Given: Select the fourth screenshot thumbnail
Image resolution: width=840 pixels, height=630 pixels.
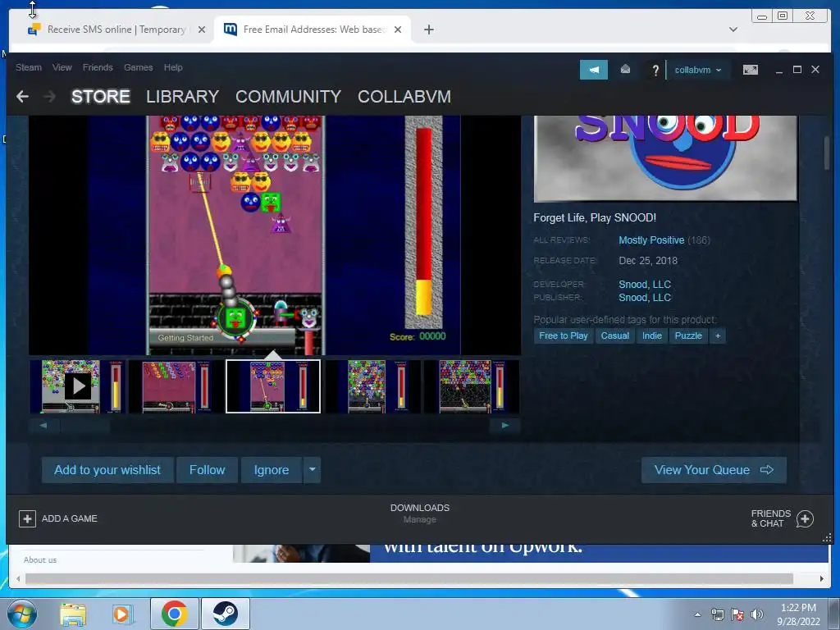Looking at the screenshot, I should [373, 386].
